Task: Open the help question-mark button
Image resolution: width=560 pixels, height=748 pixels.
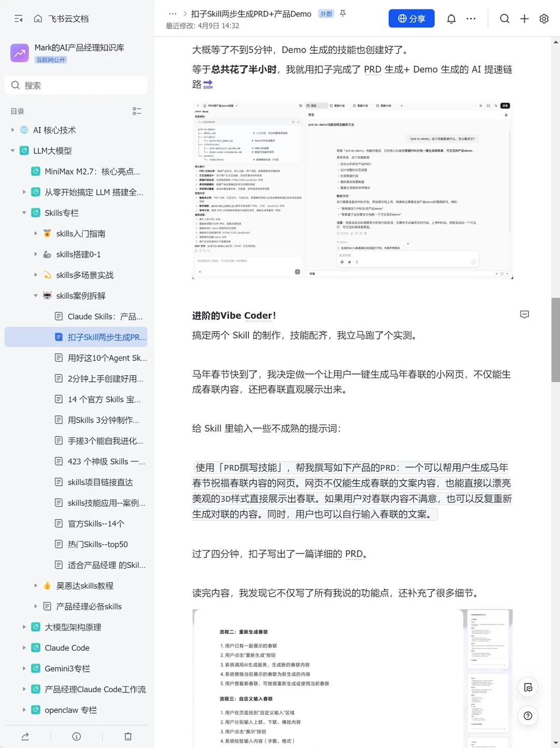Action: coord(528,716)
